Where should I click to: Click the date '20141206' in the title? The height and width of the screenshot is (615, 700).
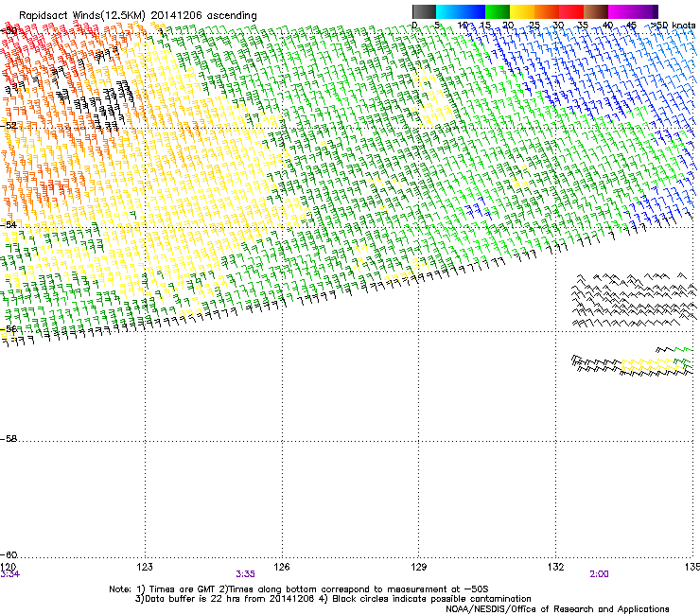click(176, 15)
